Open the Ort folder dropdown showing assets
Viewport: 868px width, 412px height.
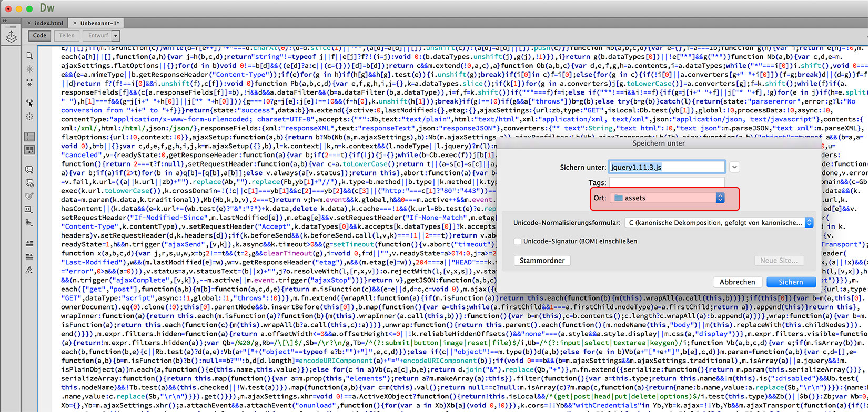click(x=668, y=198)
